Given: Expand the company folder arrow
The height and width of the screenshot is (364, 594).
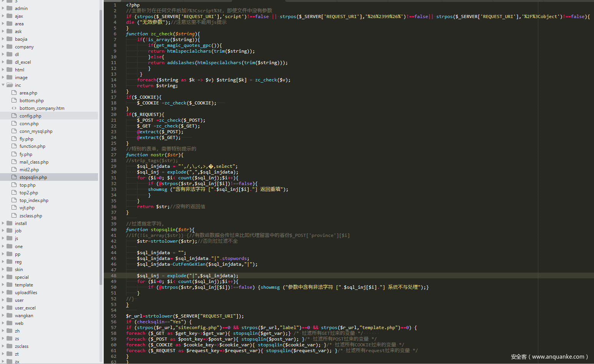Looking at the screenshot, I should [3, 46].
